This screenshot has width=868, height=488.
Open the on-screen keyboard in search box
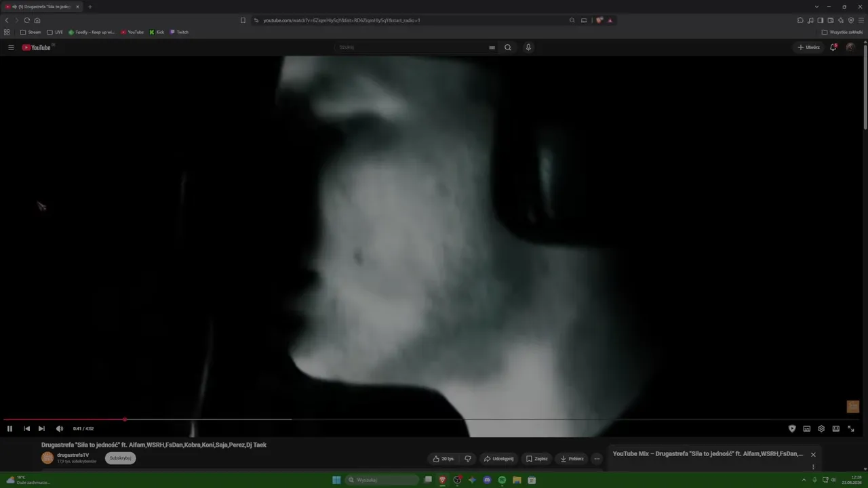tap(492, 47)
